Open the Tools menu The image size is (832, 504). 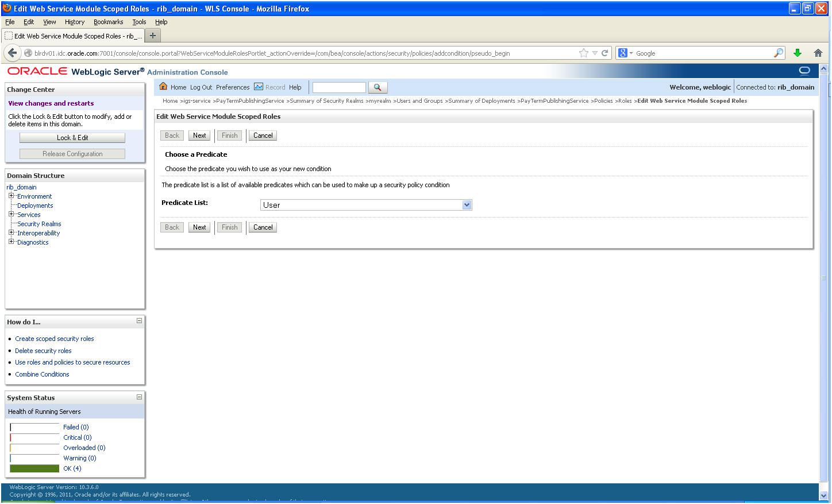(x=139, y=22)
